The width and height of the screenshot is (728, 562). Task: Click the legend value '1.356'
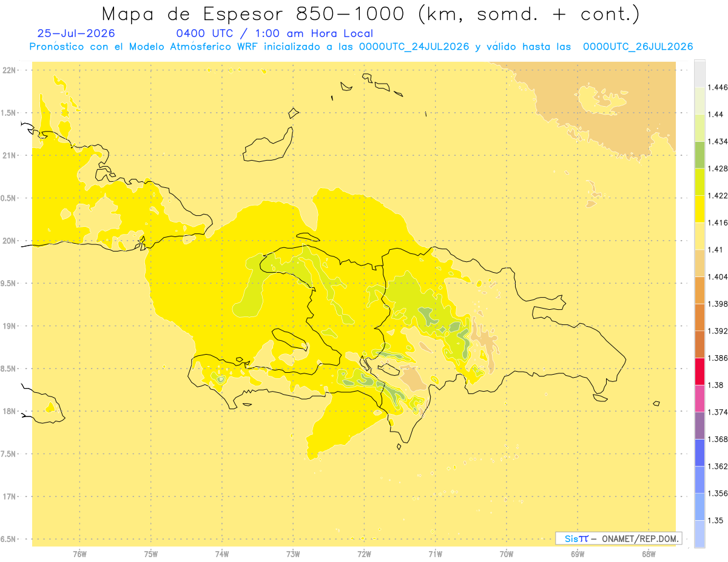coord(718,493)
